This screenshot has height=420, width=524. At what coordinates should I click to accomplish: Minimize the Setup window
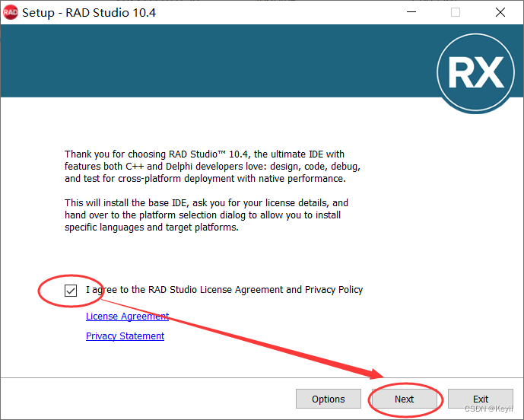(x=411, y=12)
